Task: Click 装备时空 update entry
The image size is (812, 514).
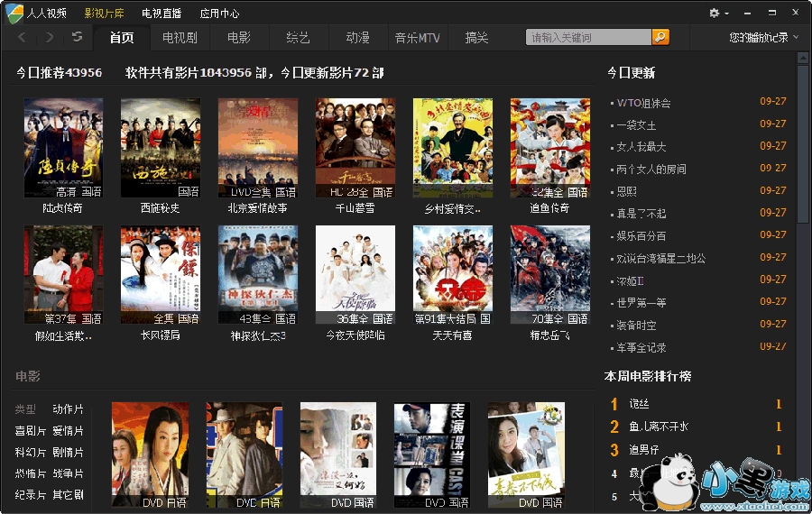Action: 636,326
